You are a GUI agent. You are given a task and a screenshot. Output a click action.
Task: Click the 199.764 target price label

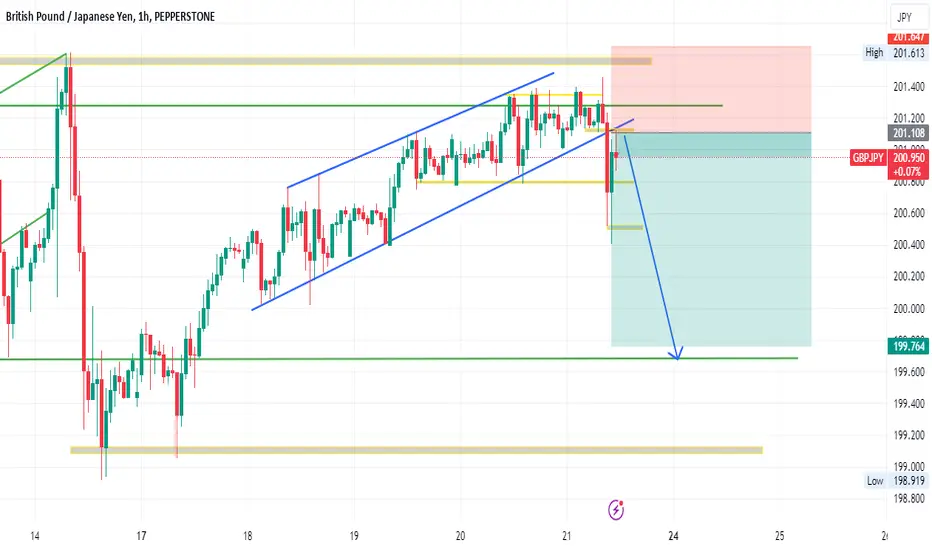click(x=908, y=346)
